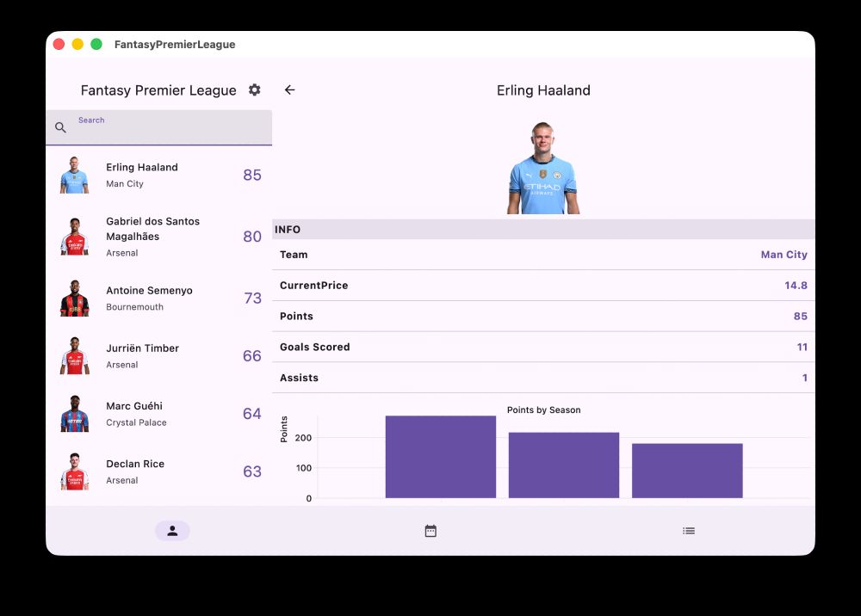Click the large Erling Haaland photo
Viewport: 861px width, 616px height.
pos(543,168)
